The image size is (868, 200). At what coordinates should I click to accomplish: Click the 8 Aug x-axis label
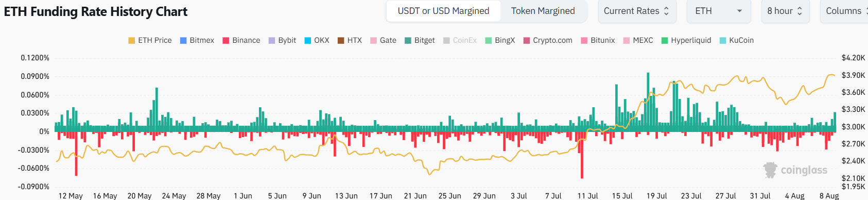coord(829,196)
